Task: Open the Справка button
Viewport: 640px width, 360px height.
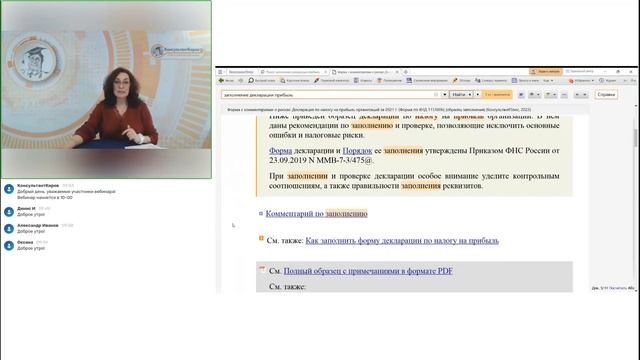Action: (x=606, y=95)
